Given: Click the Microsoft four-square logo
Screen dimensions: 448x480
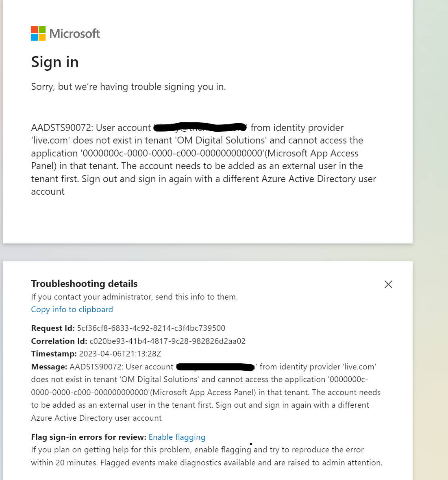Looking at the screenshot, I should 38,33.
